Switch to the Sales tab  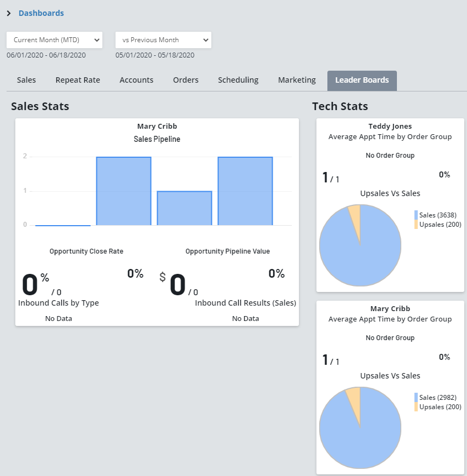(x=26, y=80)
